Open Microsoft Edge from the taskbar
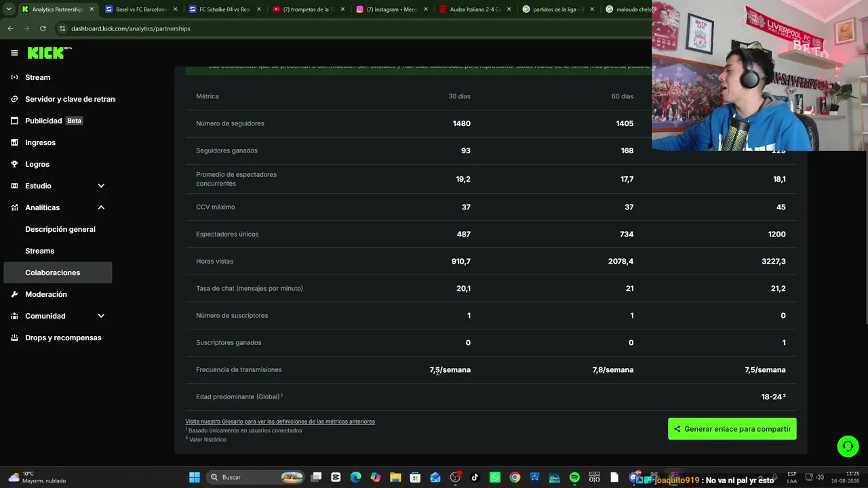This screenshot has height=488, width=868. (355, 477)
